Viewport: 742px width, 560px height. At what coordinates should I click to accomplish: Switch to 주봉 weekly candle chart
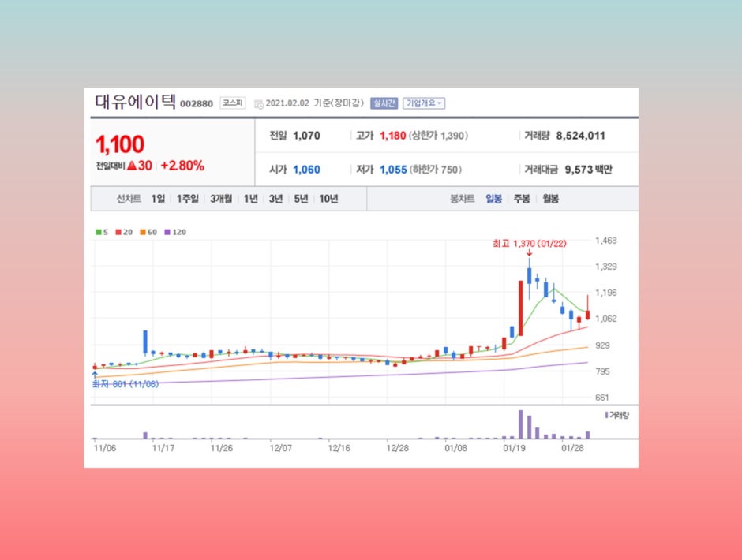pyautogui.click(x=522, y=199)
